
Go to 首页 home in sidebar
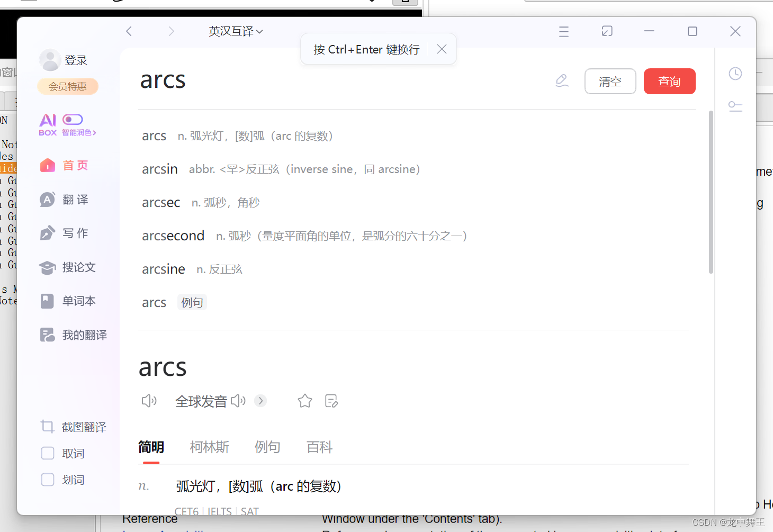(x=64, y=166)
